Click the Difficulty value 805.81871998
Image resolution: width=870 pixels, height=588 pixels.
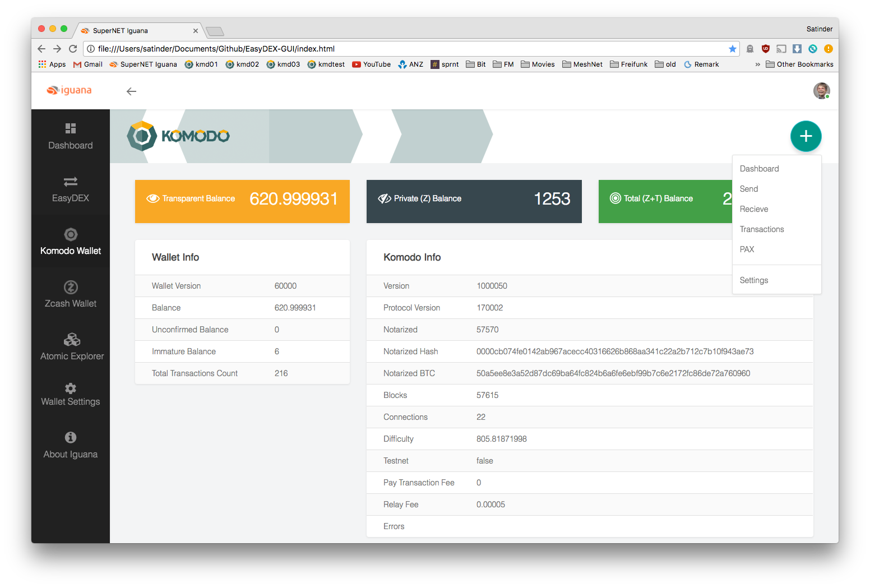(x=502, y=439)
